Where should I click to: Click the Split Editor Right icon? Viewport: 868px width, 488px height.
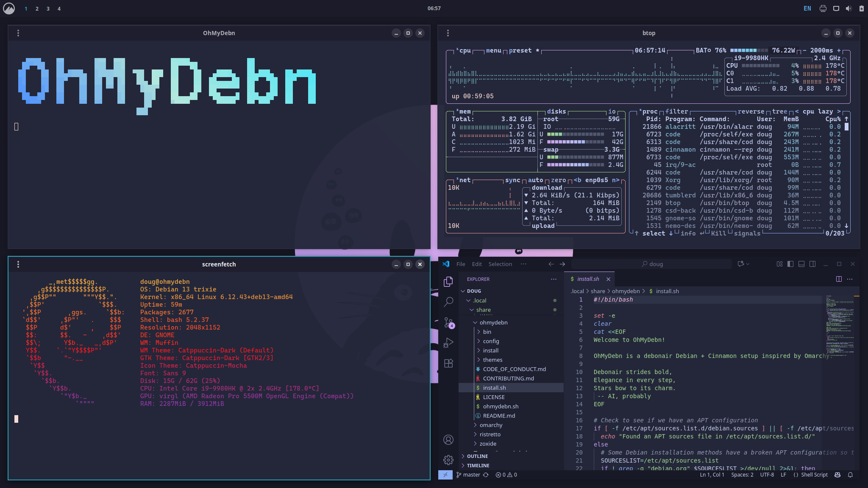coord(838,279)
